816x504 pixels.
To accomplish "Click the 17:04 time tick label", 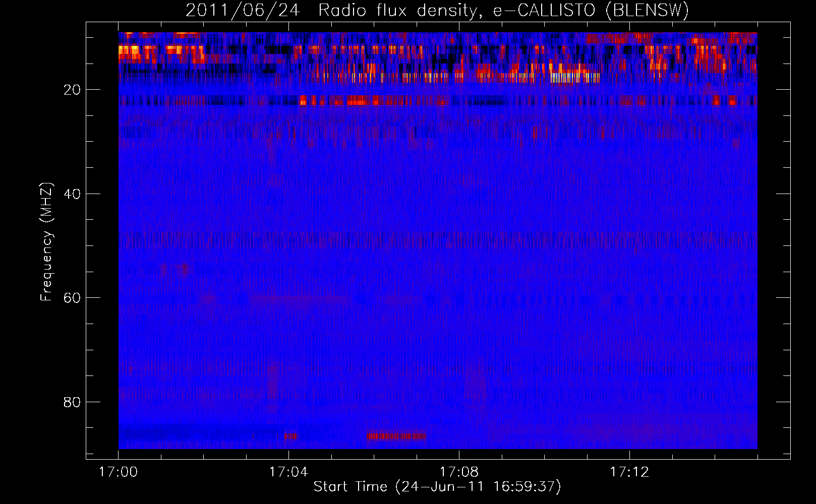I will 288,472.
